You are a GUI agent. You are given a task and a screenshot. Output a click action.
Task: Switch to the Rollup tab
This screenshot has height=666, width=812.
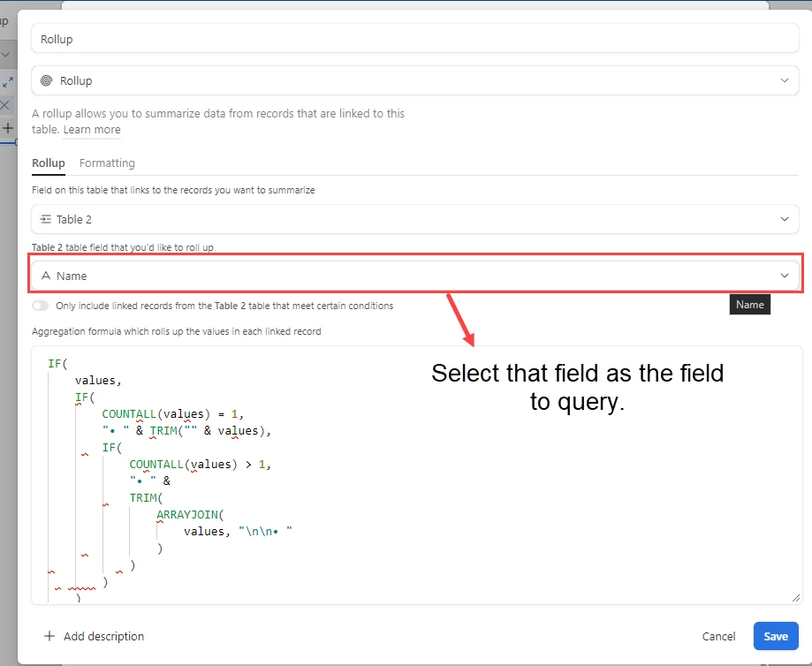[49, 163]
